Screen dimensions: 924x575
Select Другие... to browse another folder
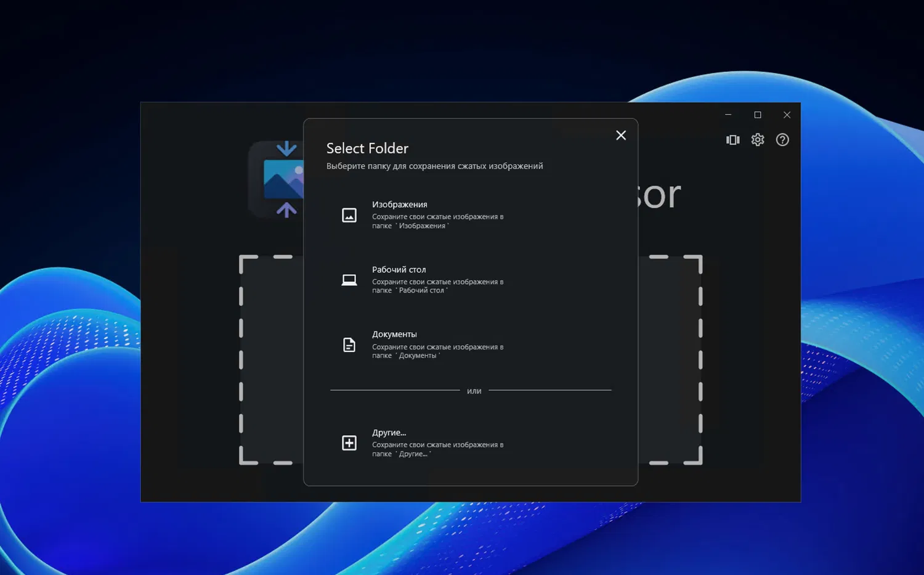(471, 442)
